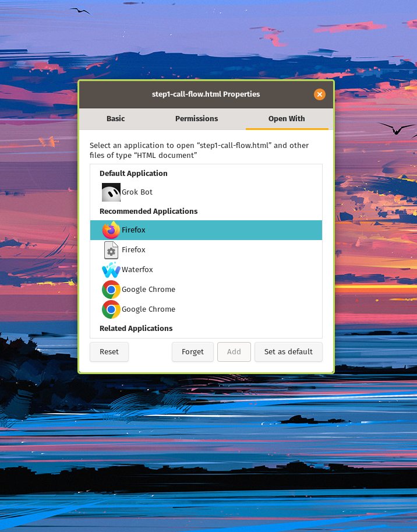Select the unhighlighted "Firefox" label text
This screenshot has height=532, width=417.
(133, 250)
